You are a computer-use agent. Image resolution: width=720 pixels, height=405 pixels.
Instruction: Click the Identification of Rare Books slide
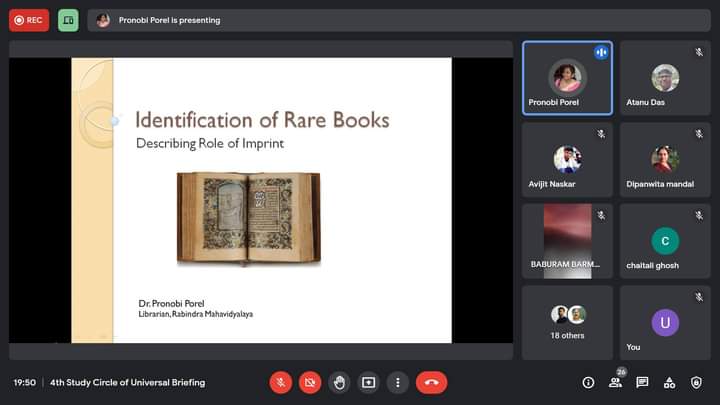pyautogui.click(x=261, y=200)
